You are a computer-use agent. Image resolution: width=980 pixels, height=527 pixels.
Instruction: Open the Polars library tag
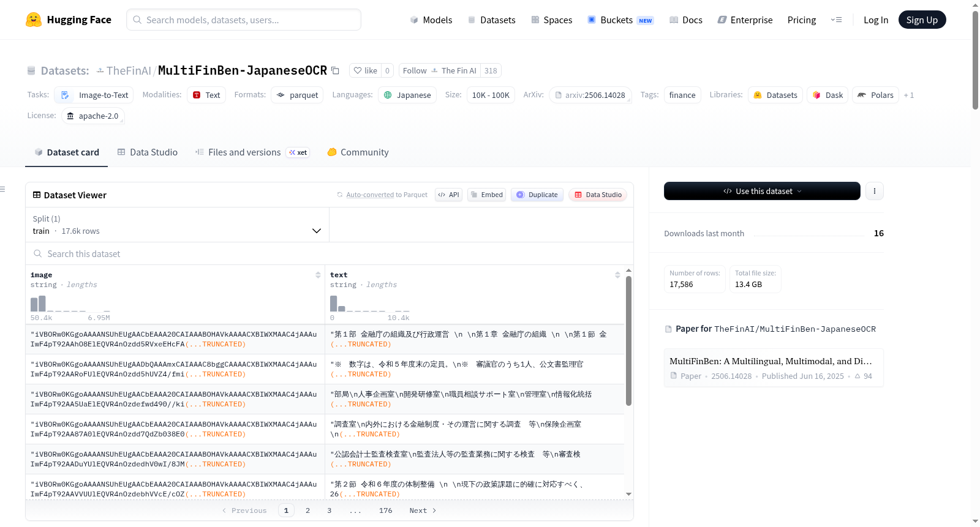pos(875,95)
